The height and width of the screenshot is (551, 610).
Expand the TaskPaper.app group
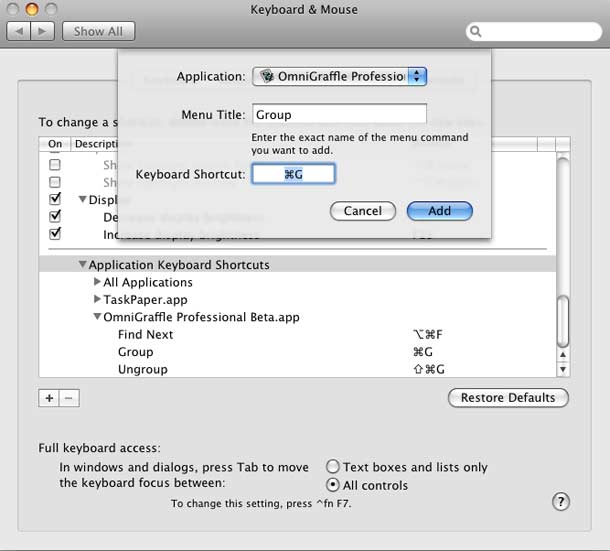(x=97, y=299)
